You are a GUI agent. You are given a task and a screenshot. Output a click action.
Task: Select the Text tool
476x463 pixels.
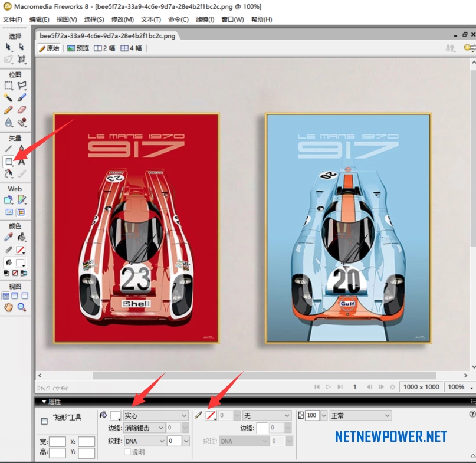21,161
